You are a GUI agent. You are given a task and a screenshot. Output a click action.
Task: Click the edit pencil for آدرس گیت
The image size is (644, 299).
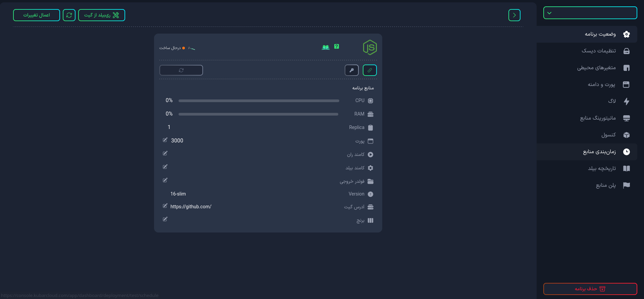pos(165,206)
